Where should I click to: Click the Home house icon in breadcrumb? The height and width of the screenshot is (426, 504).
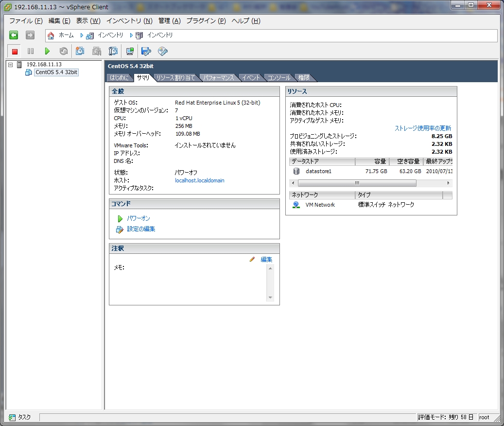tap(51, 35)
